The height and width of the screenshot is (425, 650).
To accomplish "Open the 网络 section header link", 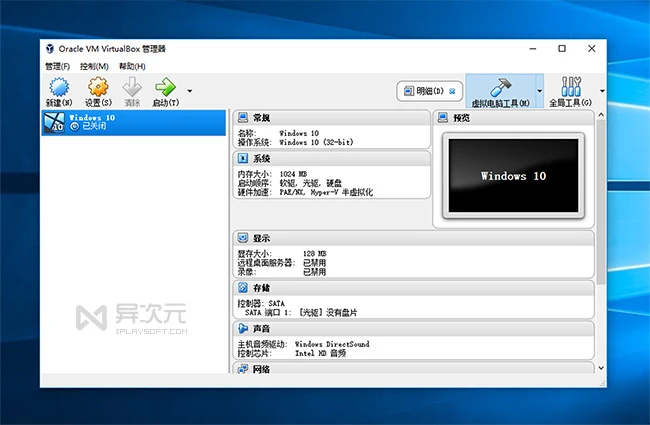I will (x=261, y=369).
